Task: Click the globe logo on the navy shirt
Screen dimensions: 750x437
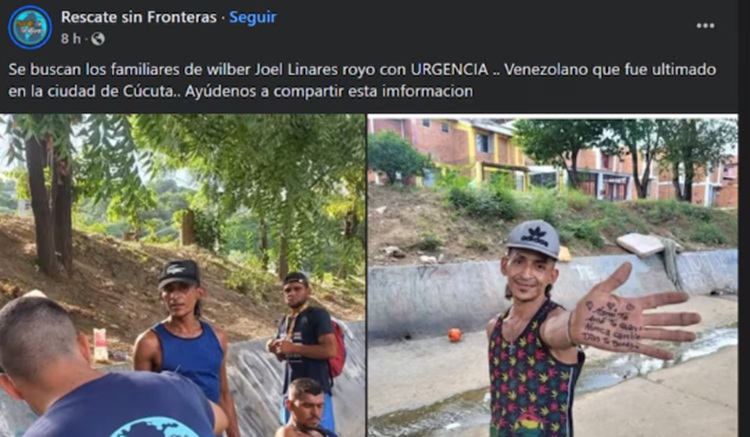Action: [x=155, y=427]
